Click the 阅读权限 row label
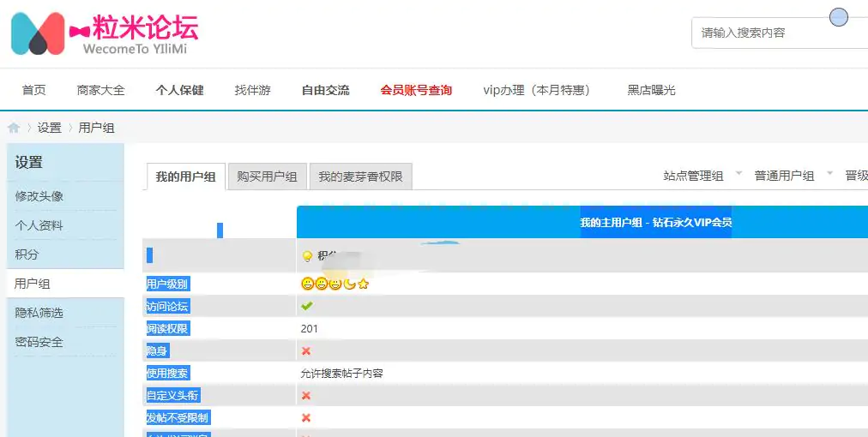 (x=167, y=328)
